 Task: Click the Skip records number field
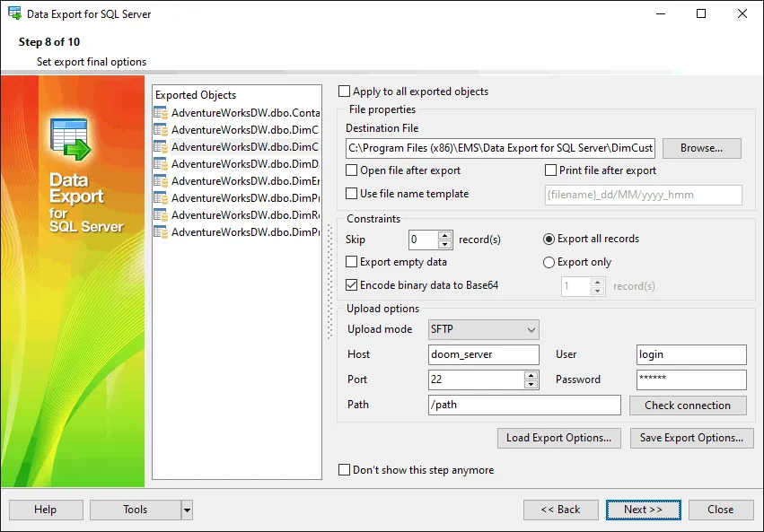pyautogui.click(x=424, y=240)
